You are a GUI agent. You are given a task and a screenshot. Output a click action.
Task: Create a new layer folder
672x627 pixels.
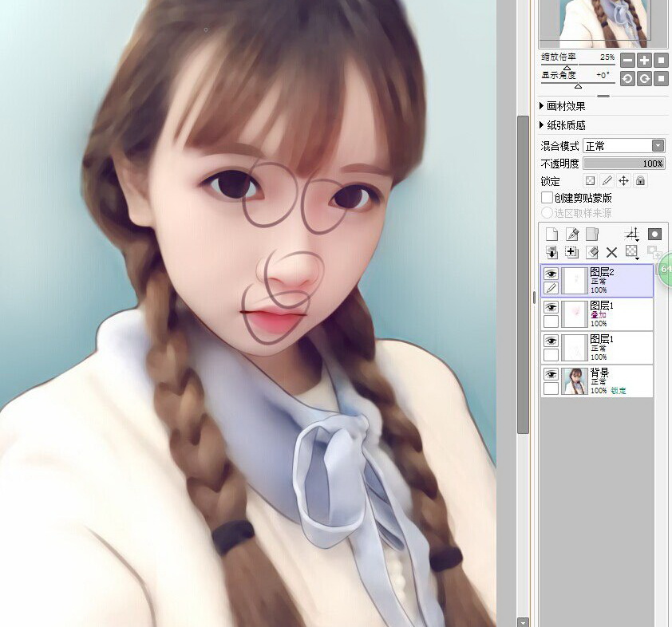click(592, 235)
